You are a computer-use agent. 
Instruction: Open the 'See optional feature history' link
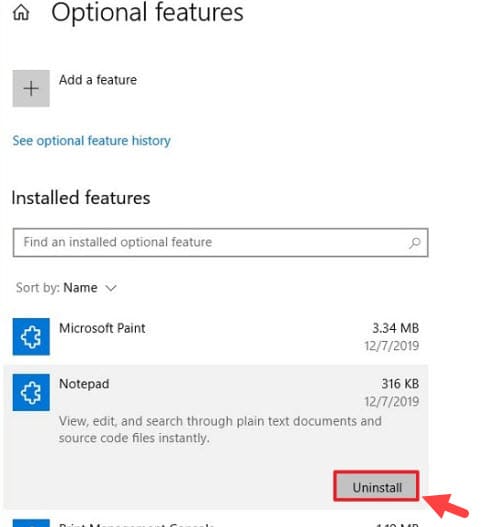pyautogui.click(x=91, y=140)
